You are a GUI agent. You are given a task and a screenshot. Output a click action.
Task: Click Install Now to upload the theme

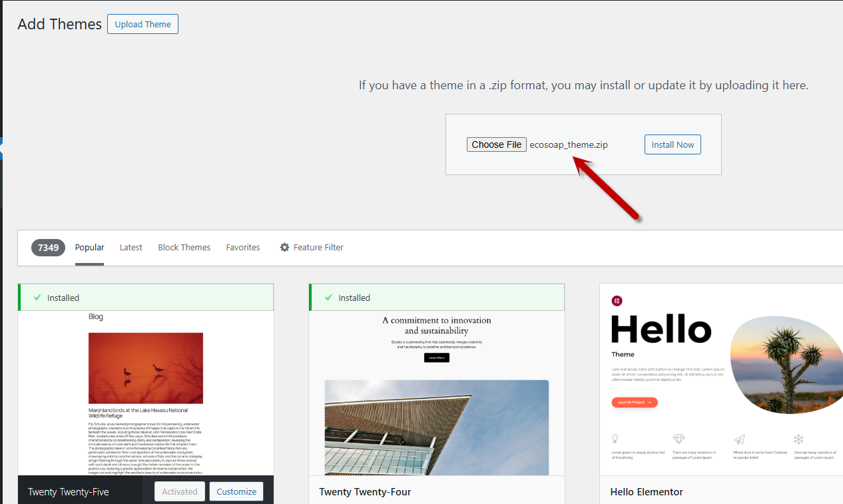673,144
